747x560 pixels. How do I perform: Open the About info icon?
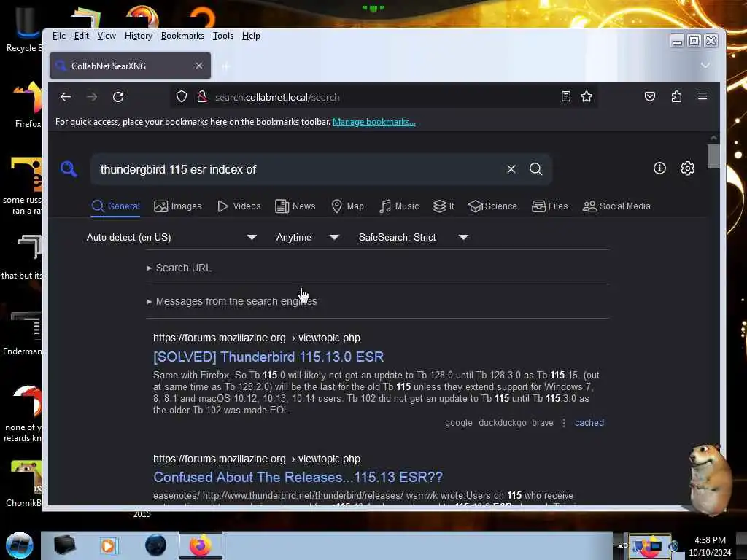pos(659,168)
